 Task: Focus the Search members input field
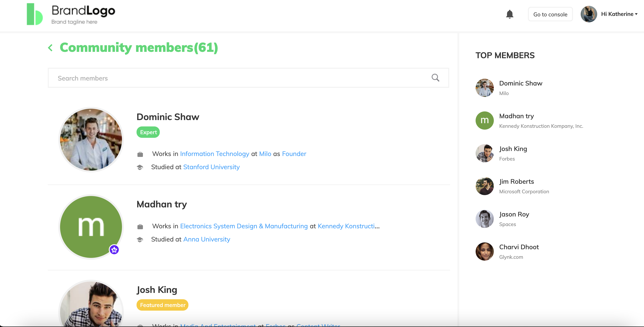[x=240, y=78]
